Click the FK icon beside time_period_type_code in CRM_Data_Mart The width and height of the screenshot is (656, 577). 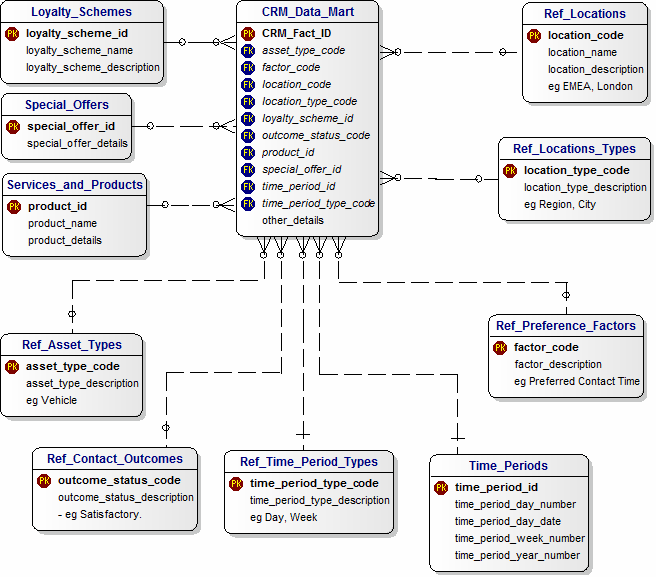point(248,204)
